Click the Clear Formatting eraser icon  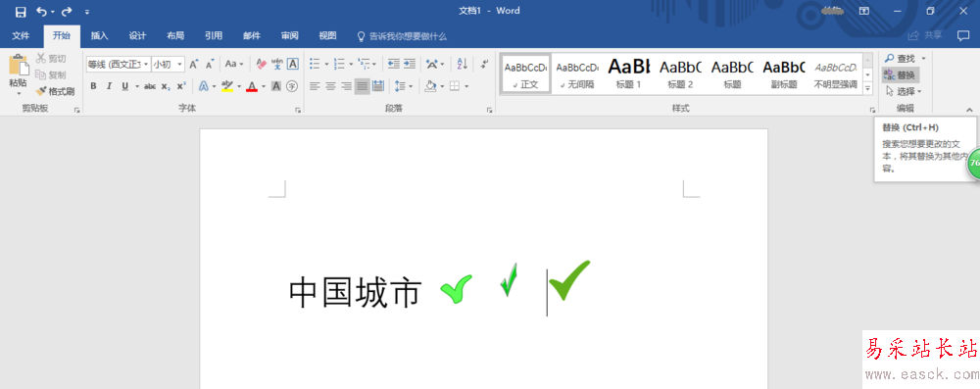click(262, 64)
